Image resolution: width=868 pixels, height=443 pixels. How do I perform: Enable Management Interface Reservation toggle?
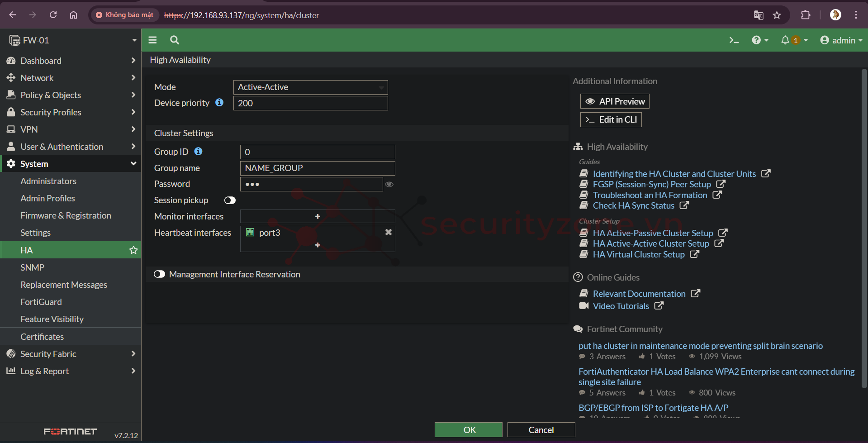point(159,274)
